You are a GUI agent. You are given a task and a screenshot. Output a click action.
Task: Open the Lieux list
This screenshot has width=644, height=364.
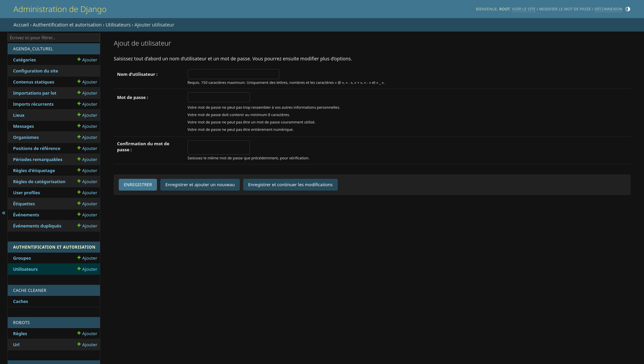[19, 115]
